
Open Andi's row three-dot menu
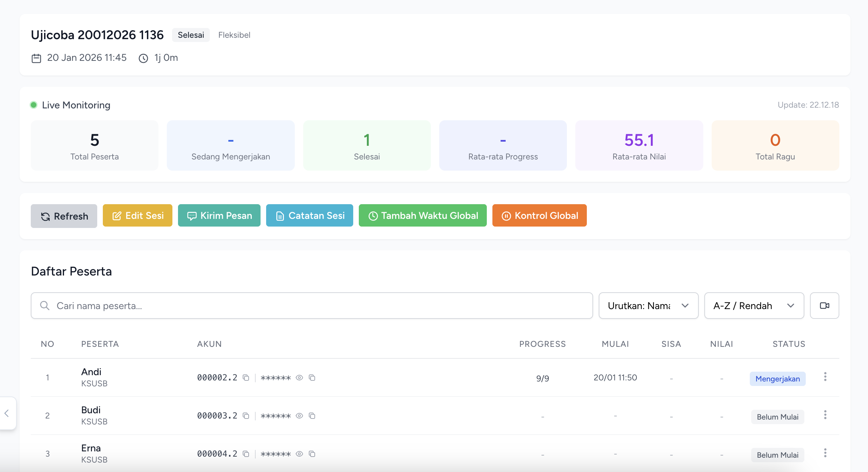coord(825,377)
